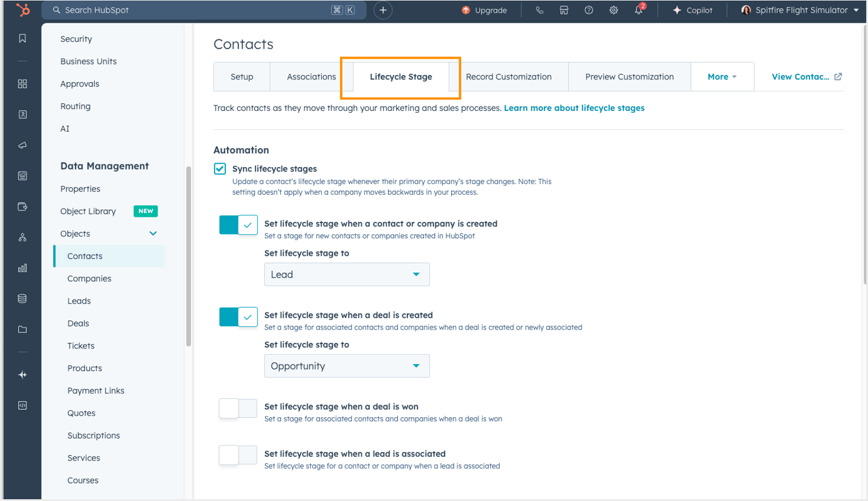Open the Opportunity lifecycle stage dropdown

click(346, 366)
